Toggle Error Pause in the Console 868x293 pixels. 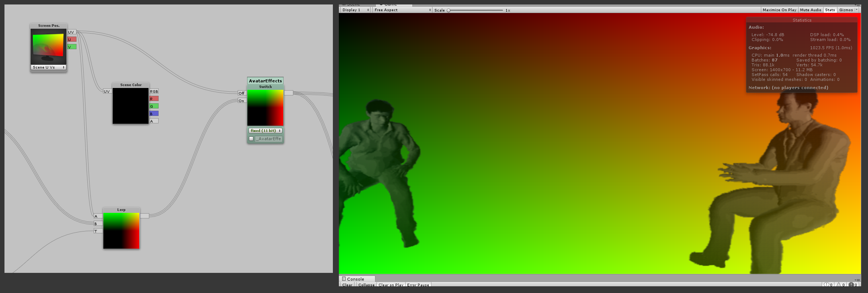tap(418, 285)
